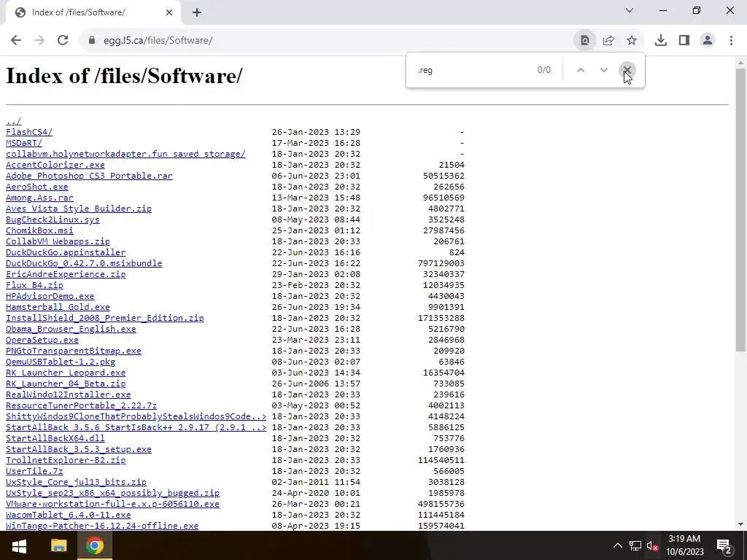This screenshot has height=560, width=747.
Task: Open the Windows Start menu
Action: [x=19, y=545]
